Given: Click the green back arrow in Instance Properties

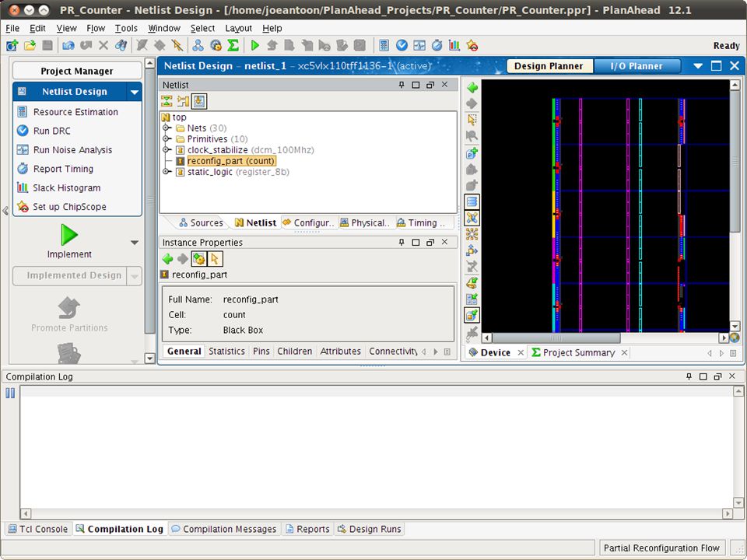Looking at the screenshot, I should coord(167,259).
